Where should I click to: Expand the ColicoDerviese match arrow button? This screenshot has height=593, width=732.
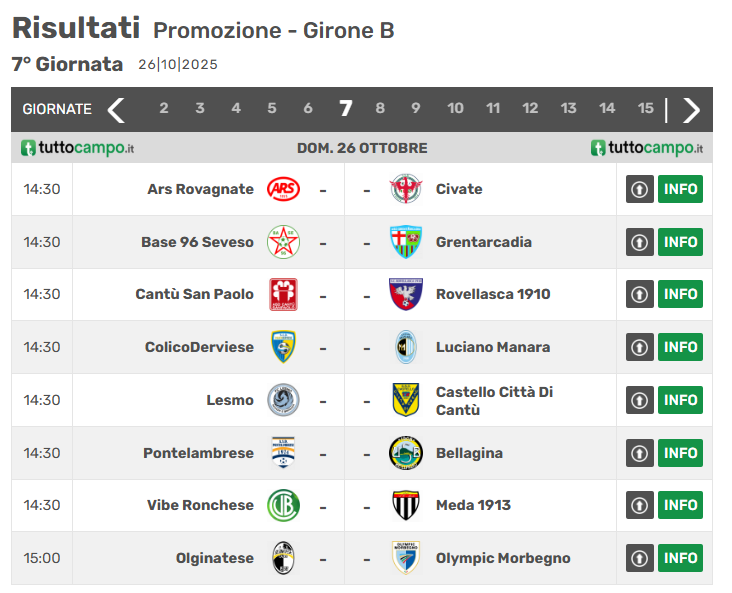[640, 347]
